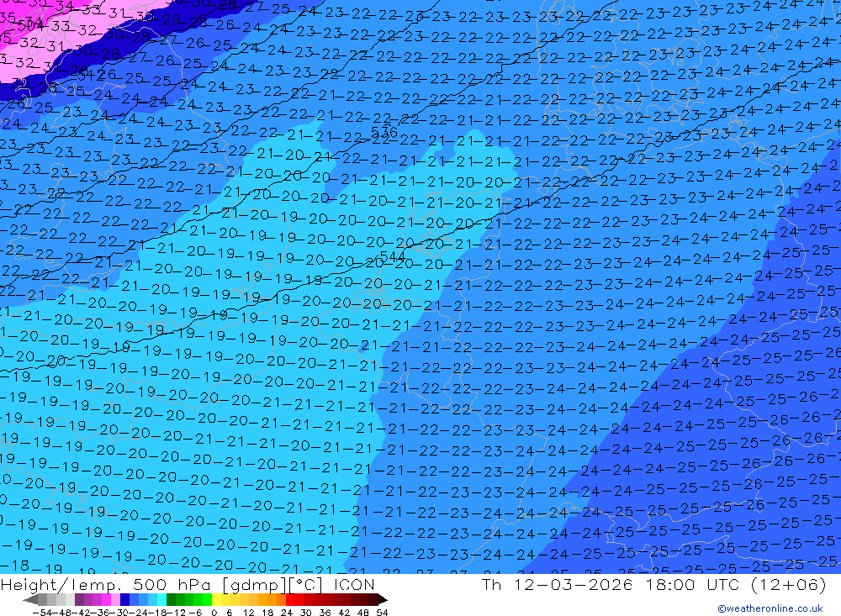
Task: Click the gray left arrow of the color scale
Action: pos(30,600)
